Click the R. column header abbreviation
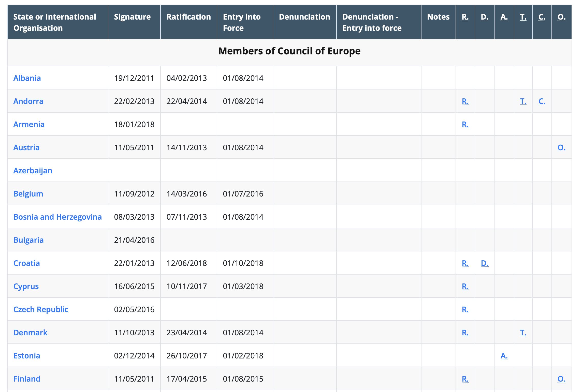 (x=465, y=17)
